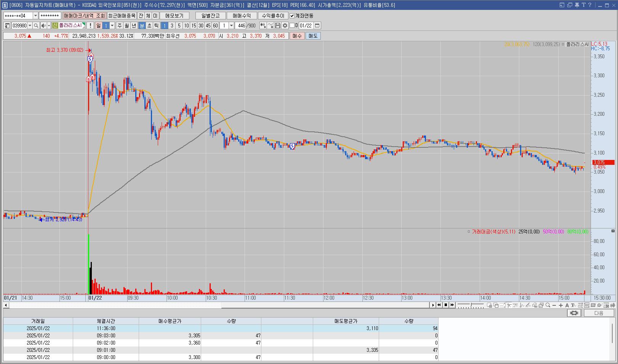618x364 pixels.
Task: Click the 01/22 date input field
Action: point(306,26)
